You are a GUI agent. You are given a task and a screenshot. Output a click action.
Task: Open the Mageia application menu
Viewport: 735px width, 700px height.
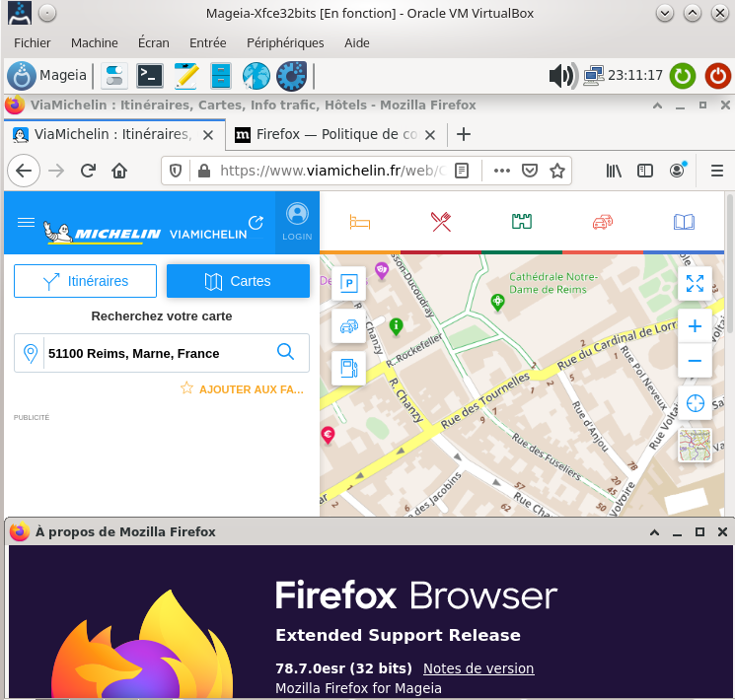click(47, 76)
